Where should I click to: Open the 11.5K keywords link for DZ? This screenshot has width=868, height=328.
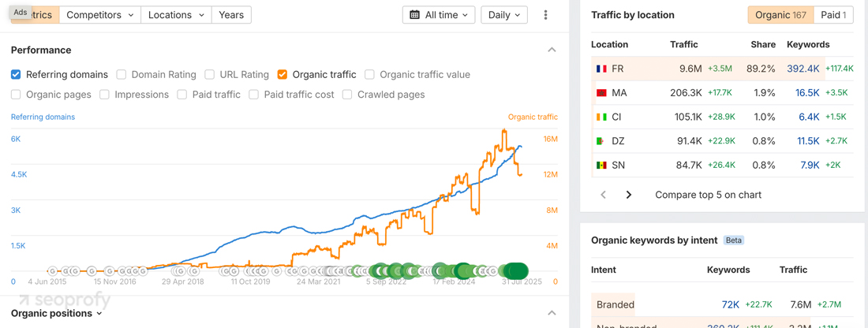(x=808, y=141)
